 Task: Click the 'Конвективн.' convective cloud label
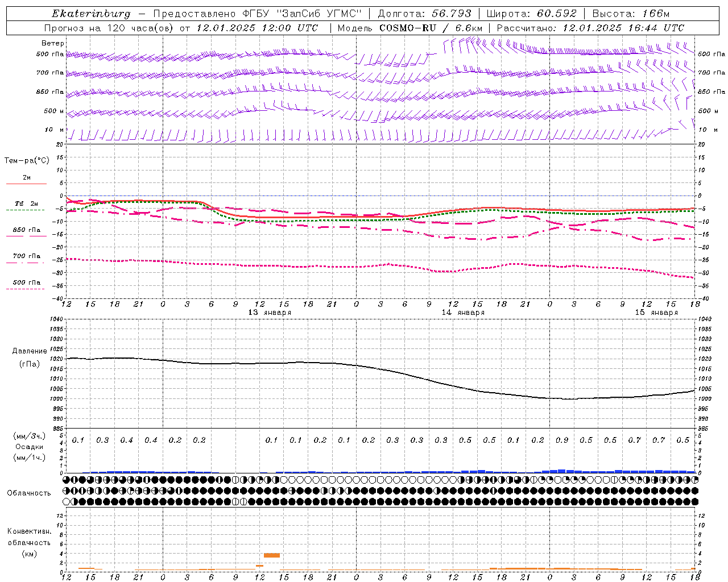click(29, 531)
